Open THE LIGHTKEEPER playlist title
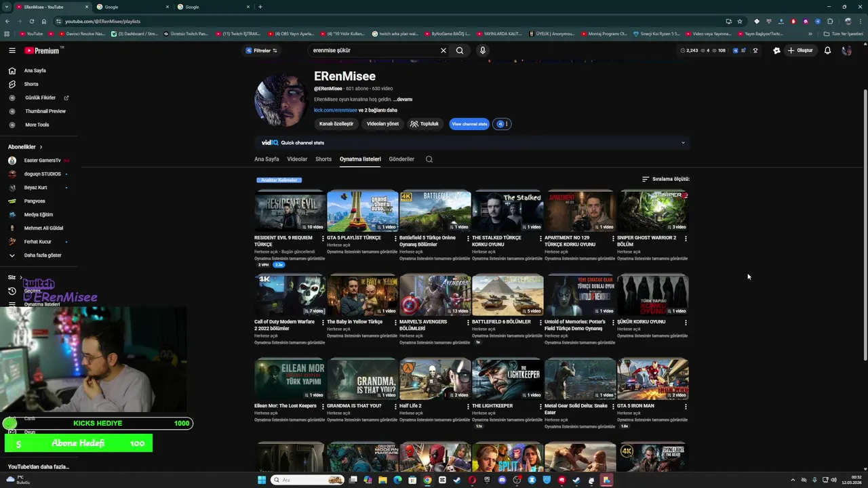The image size is (868, 488). [492, 406]
